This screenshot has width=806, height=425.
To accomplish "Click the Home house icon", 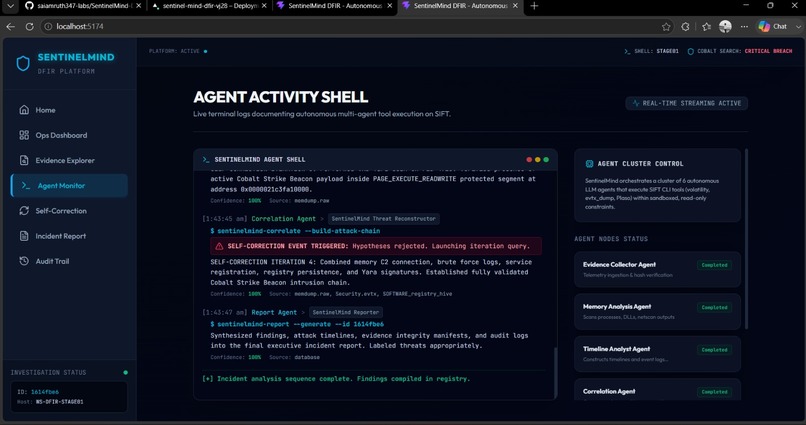I will coord(24,109).
